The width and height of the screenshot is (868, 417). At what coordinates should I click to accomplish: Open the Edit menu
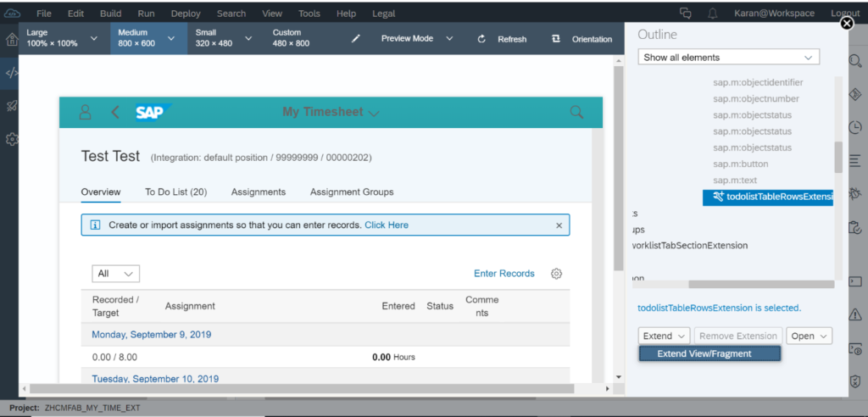click(75, 14)
